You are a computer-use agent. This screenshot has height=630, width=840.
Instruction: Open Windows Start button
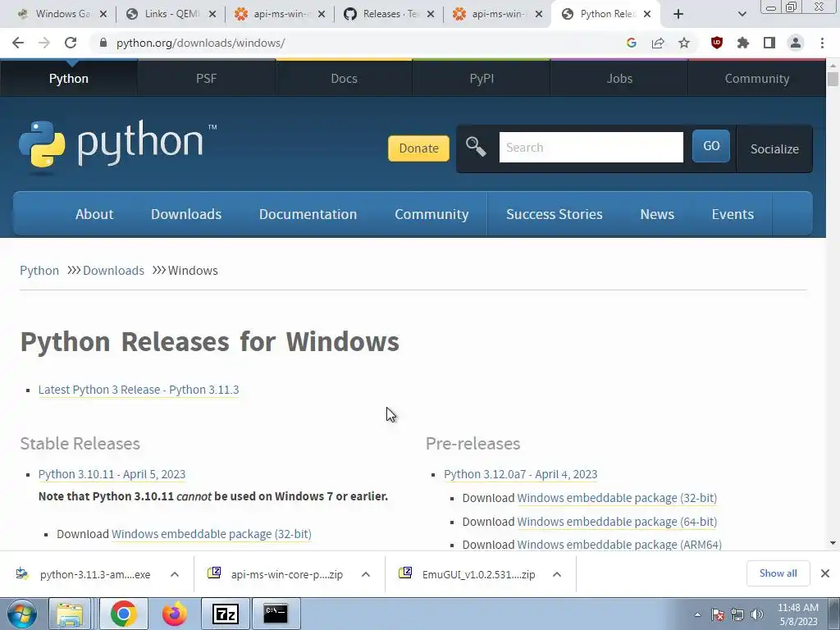click(21, 614)
